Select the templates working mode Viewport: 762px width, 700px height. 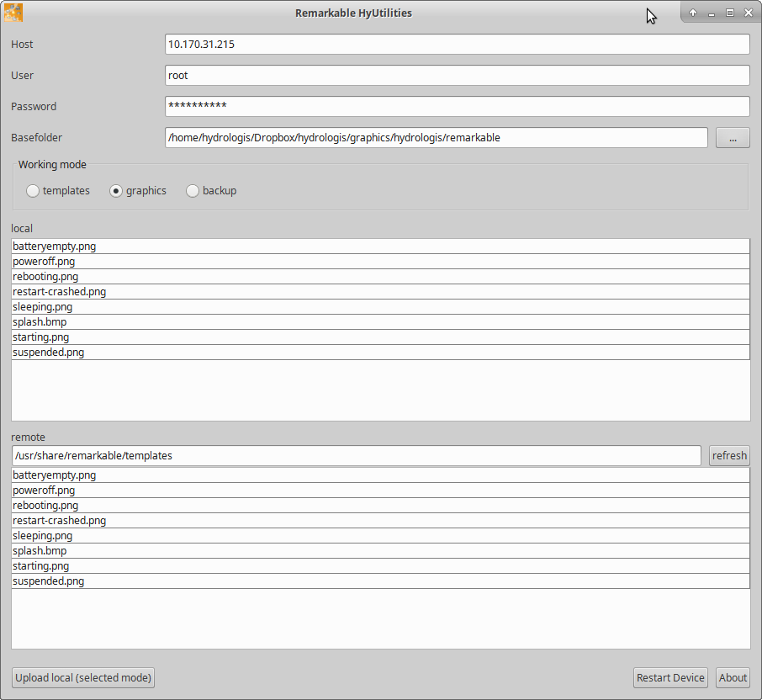tap(58, 190)
